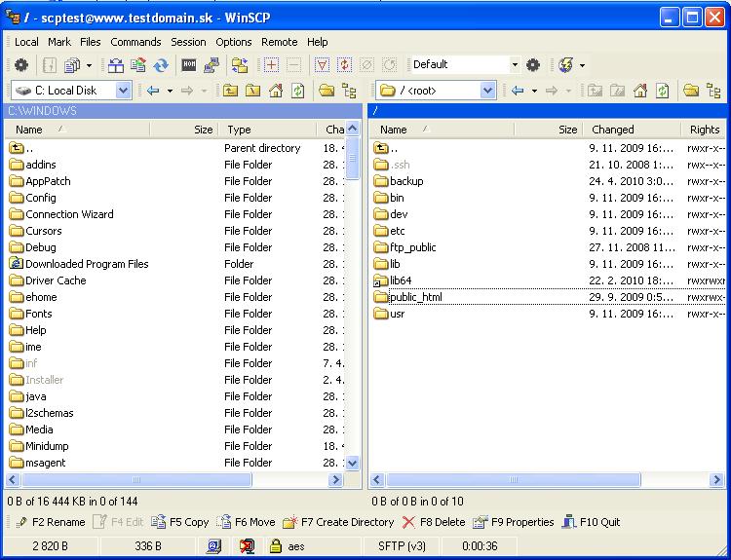The image size is (731, 560).
Task: Open the Session menu
Action: tap(188, 42)
